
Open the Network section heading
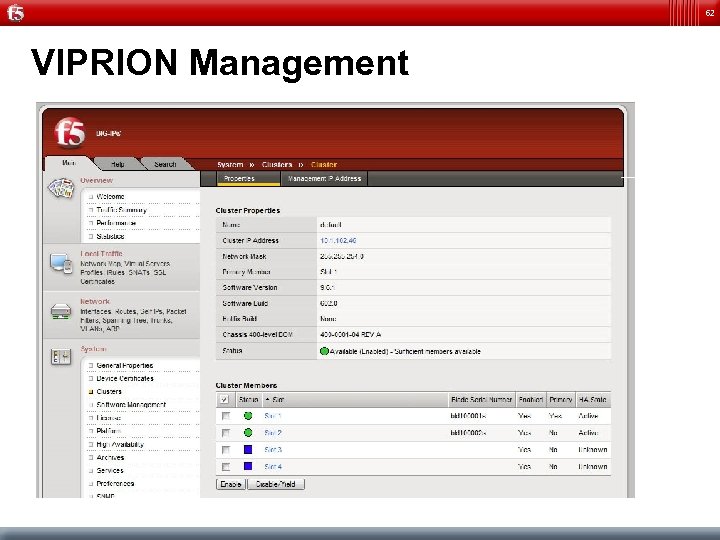[95, 301]
